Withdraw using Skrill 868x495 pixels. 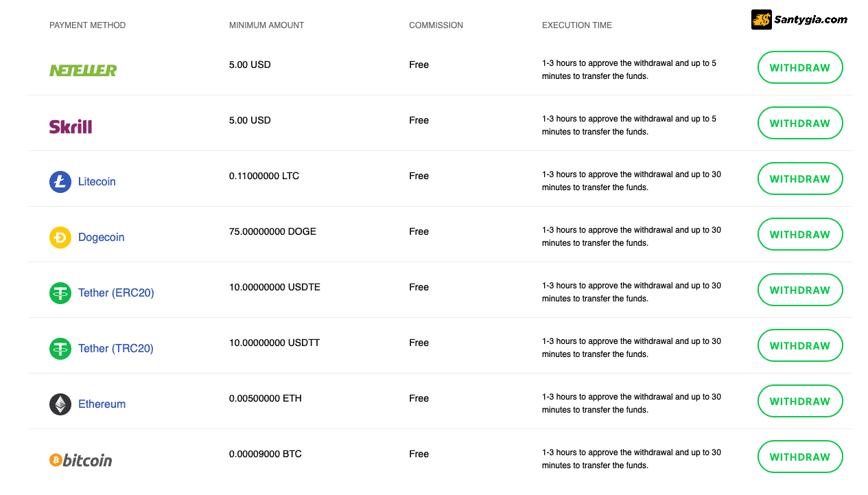(800, 123)
